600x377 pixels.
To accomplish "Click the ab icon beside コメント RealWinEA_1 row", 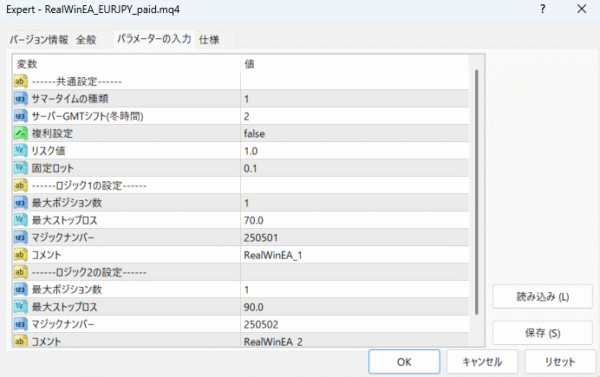I will point(20,255).
